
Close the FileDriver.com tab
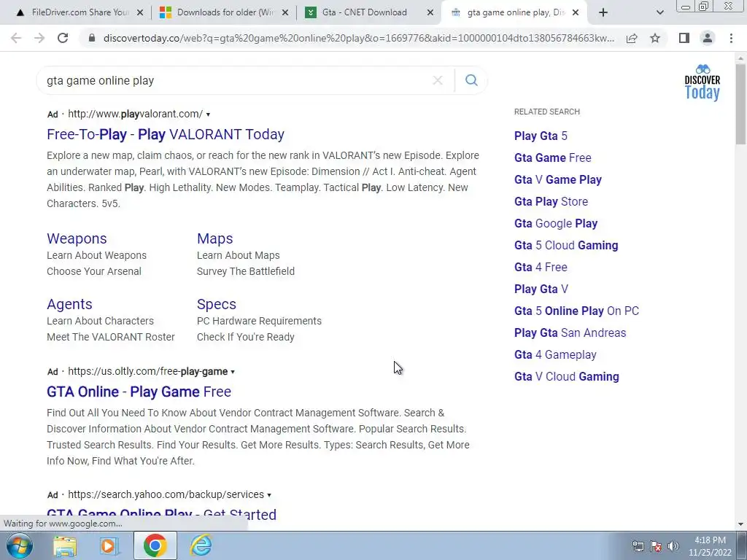140,13
